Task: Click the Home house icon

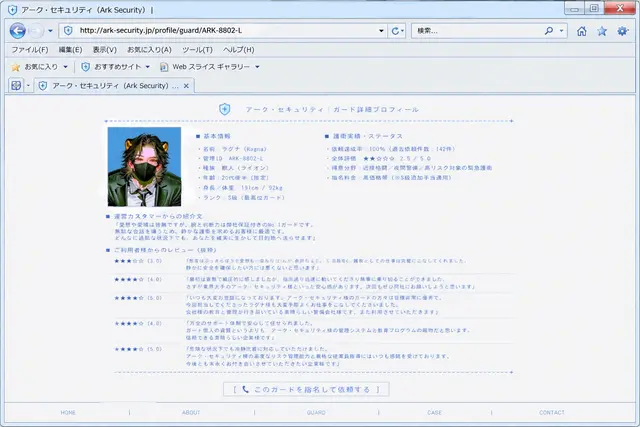Action: click(x=582, y=31)
